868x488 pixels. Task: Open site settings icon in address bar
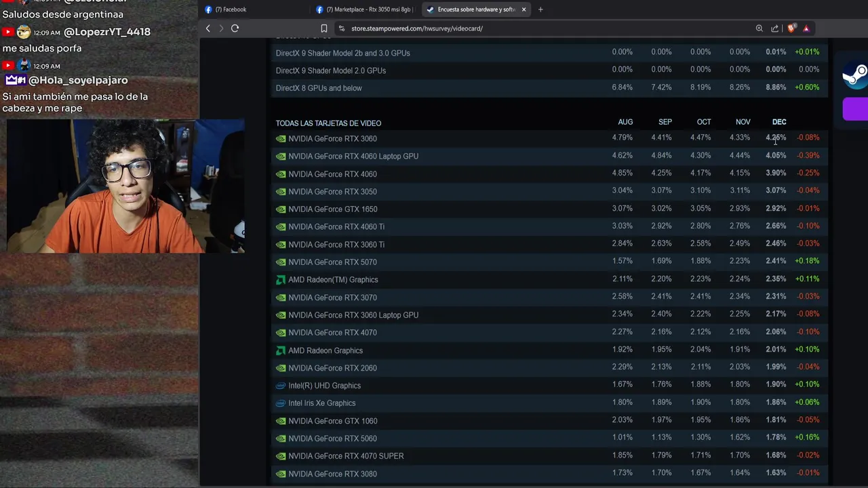pos(342,28)
